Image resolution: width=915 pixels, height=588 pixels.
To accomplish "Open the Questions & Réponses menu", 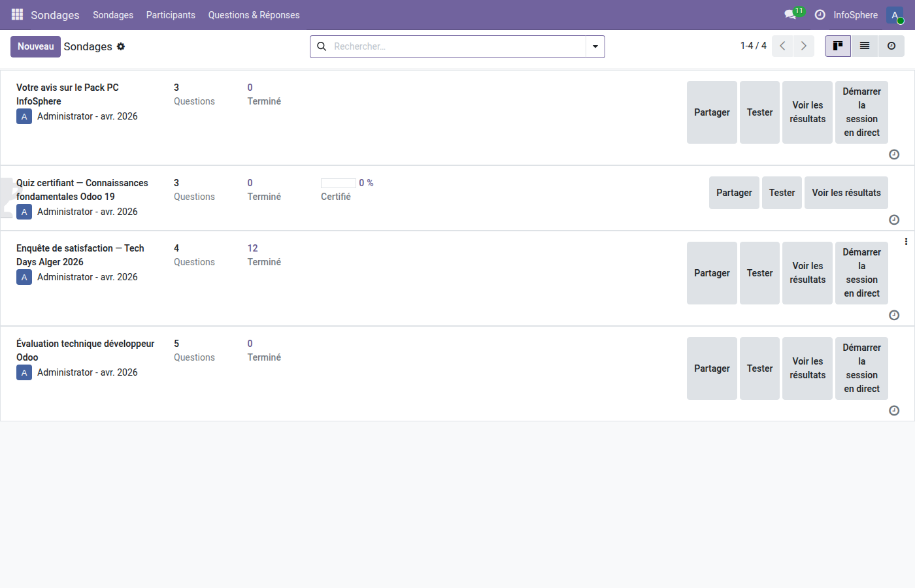I will (254, 14).
